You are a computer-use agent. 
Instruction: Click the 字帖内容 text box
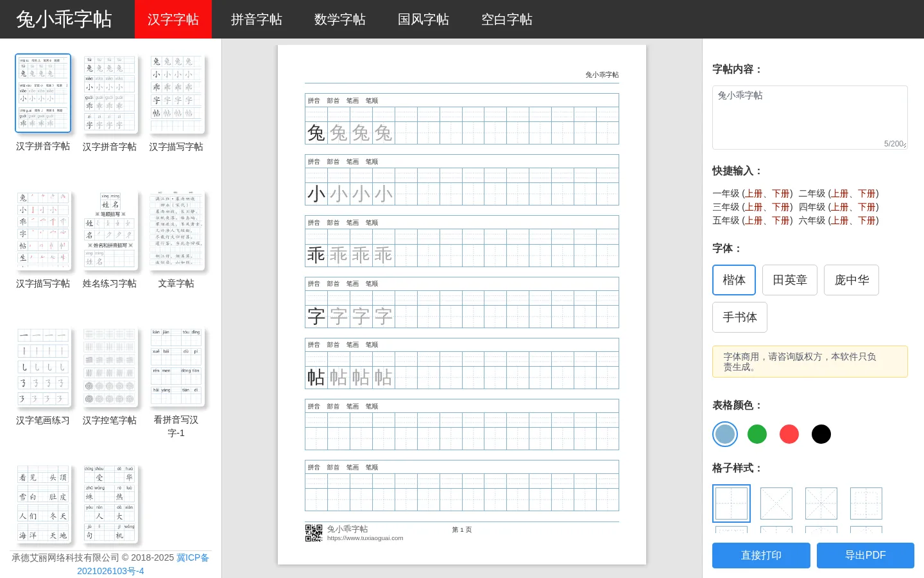(x=810, y=118)
